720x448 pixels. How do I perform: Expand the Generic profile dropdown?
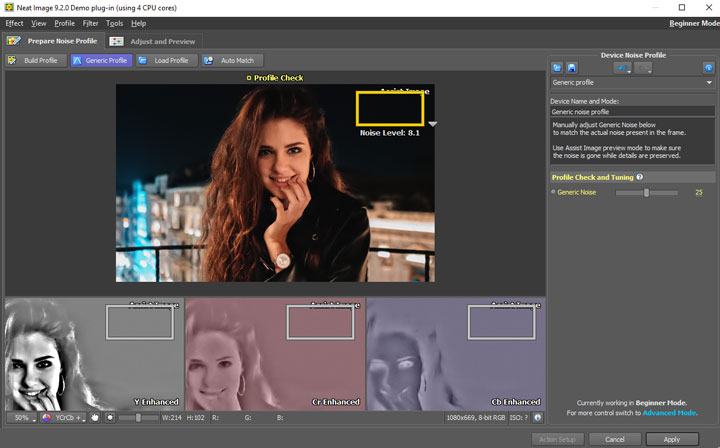(x=709, y=83)
